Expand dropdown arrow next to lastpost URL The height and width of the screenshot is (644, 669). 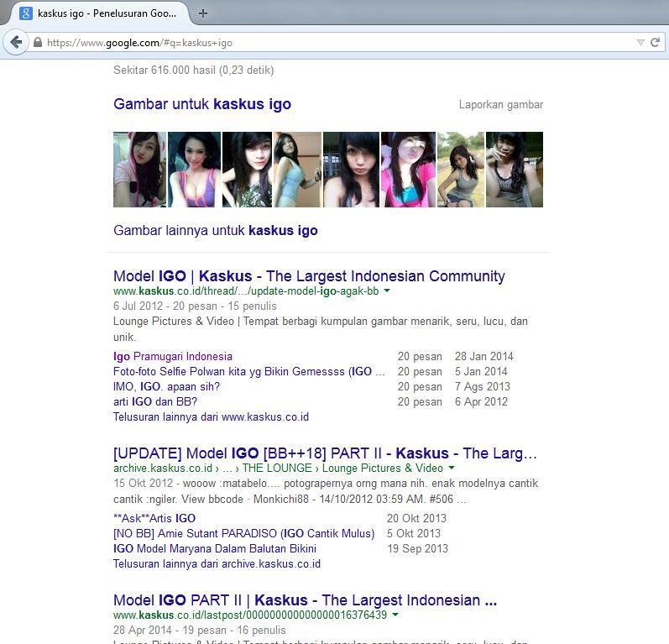point(395,615)
